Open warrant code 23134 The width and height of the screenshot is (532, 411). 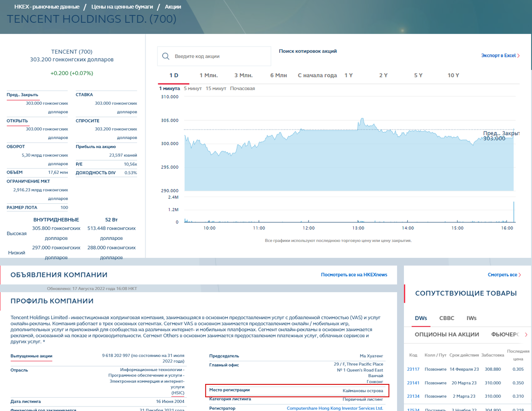click(413, 396)
